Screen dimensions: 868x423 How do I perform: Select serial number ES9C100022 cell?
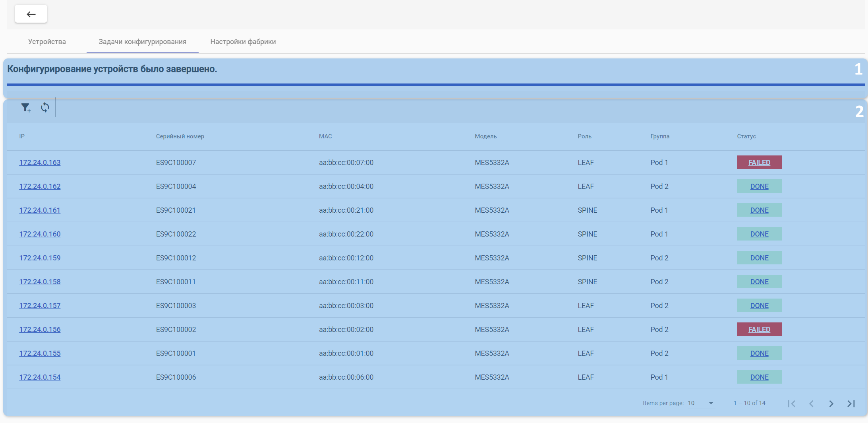coord(176,234)
